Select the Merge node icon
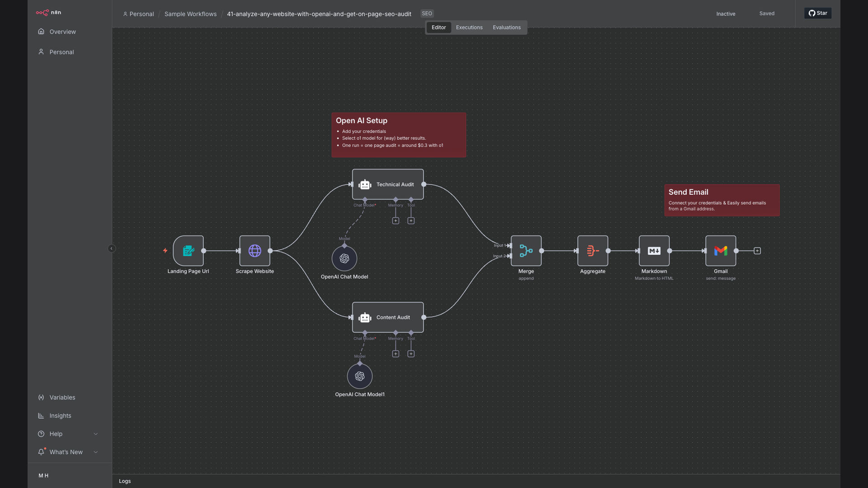Viewport: 868px width, 488px height. coord(526,251)
